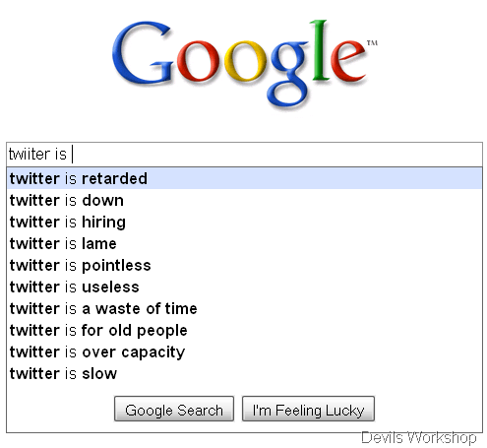
Task: Click the Google Search button
Action: tap(174, 409)
